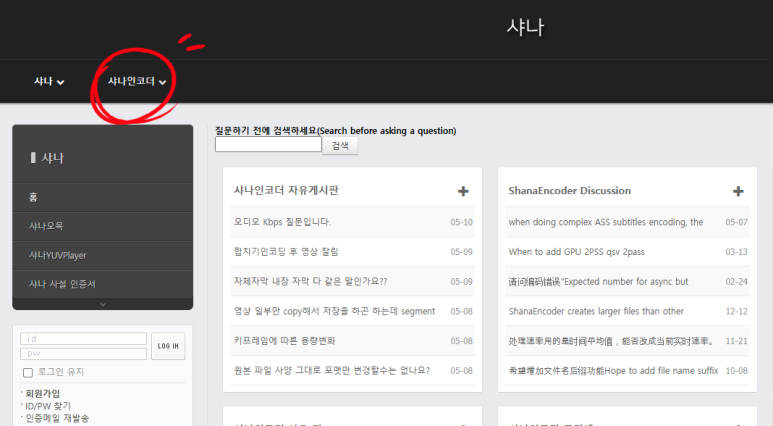Screen dimensions: 773x426
Task: Open the ID/PW 찾기 link
Action: click(x=48, y=406)
